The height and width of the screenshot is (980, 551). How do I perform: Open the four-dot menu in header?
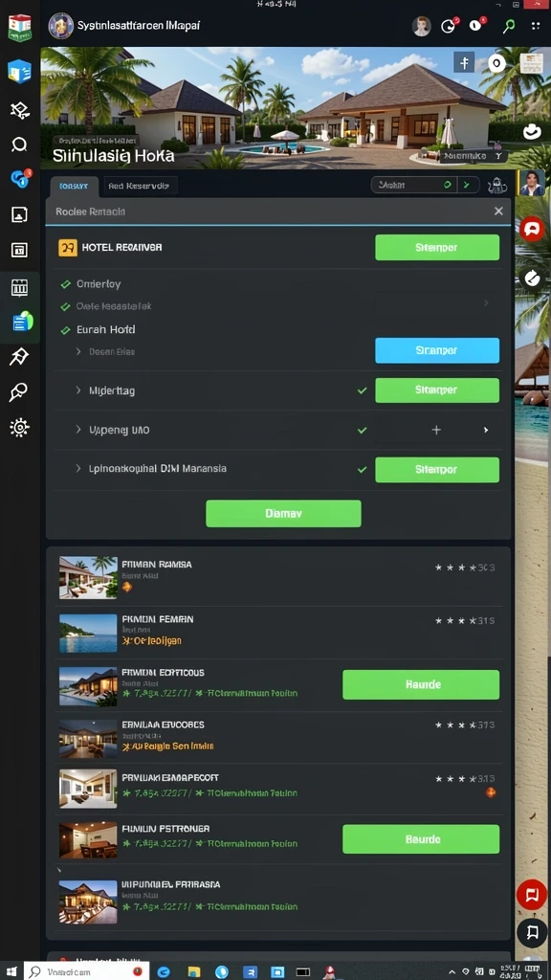pyautogui.click(x=536, y=26)
